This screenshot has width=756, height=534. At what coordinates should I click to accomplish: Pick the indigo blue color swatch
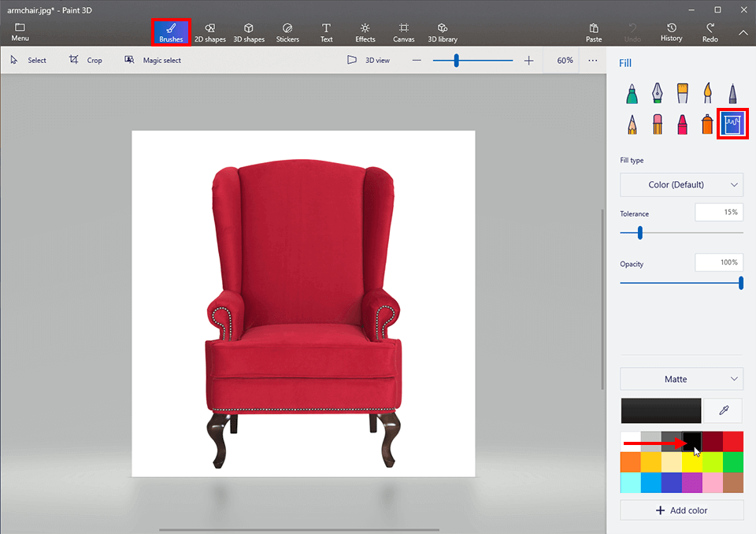pyautogui.click(x=671, y=482)
